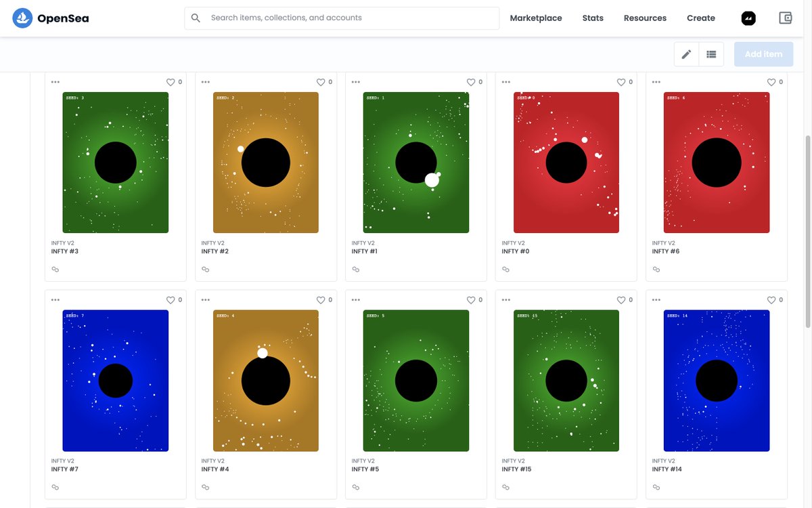Open the Marketplace menu
The image size is (812, 508).
click(536, 18)
